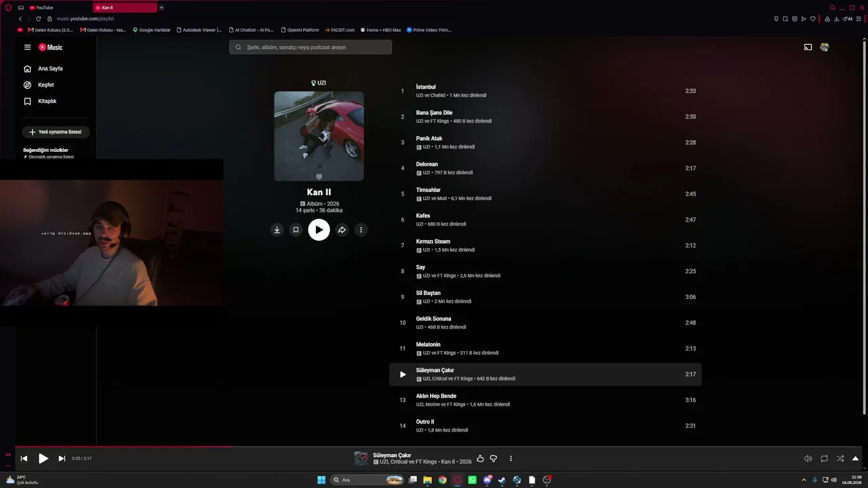Focus the song search field
The height and width of the screenshot is (488, 868).
[311, 47]
